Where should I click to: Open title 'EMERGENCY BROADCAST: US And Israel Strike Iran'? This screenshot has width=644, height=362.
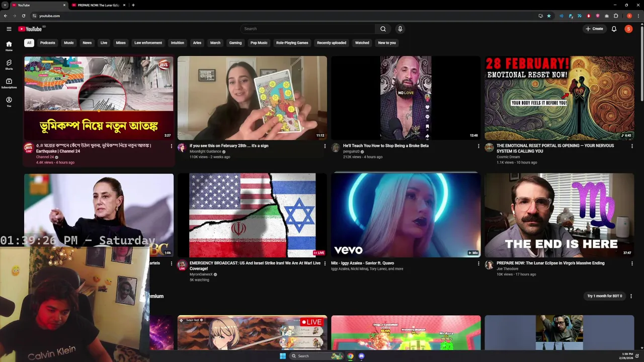(255, 265)
